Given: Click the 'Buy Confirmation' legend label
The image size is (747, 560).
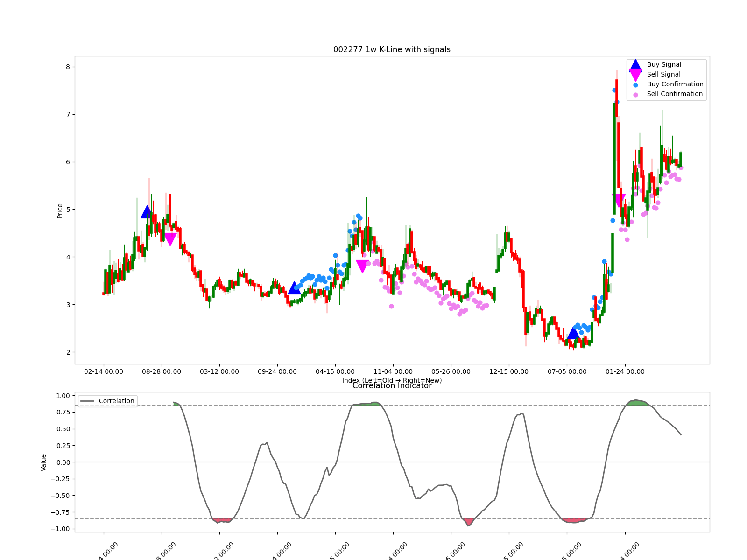Looking at the screenshot, I should tap(675, 84).
